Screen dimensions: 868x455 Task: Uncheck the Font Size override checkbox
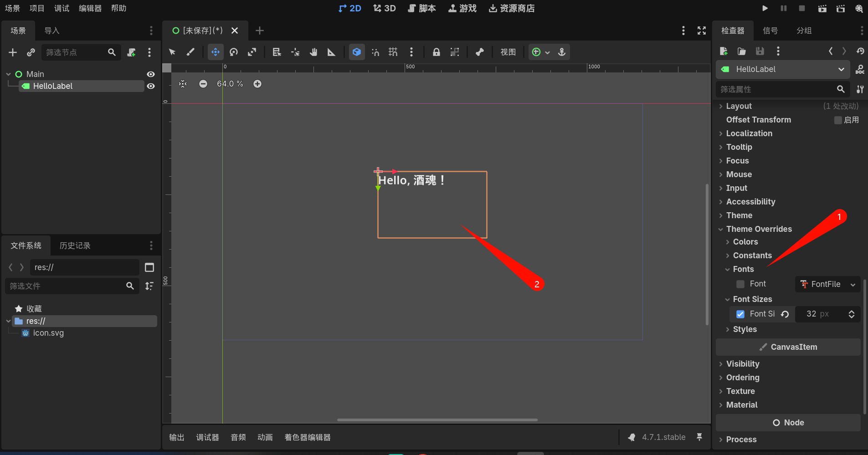(740, 314)
